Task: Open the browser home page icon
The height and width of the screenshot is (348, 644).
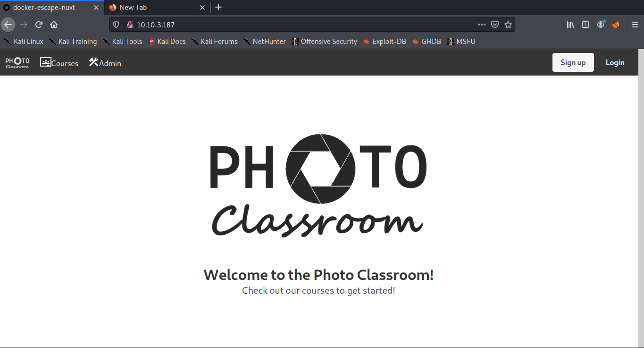Action: point(54,25)
